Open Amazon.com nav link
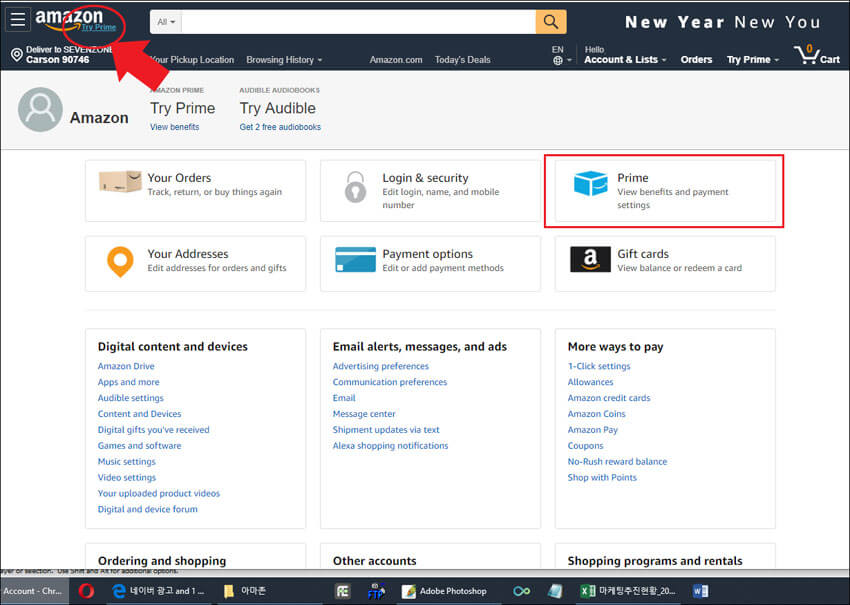 396,60
